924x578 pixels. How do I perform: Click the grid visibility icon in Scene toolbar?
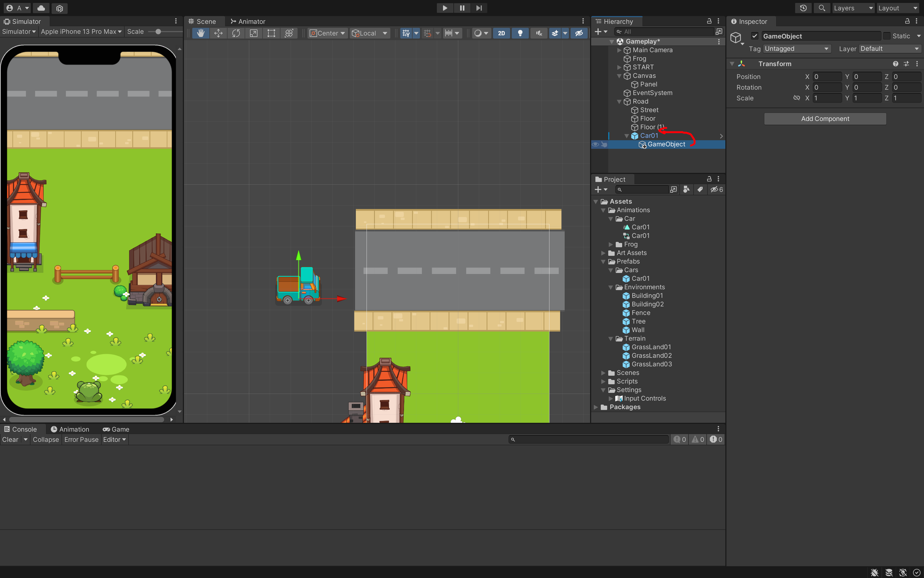[x=406, y=33]
